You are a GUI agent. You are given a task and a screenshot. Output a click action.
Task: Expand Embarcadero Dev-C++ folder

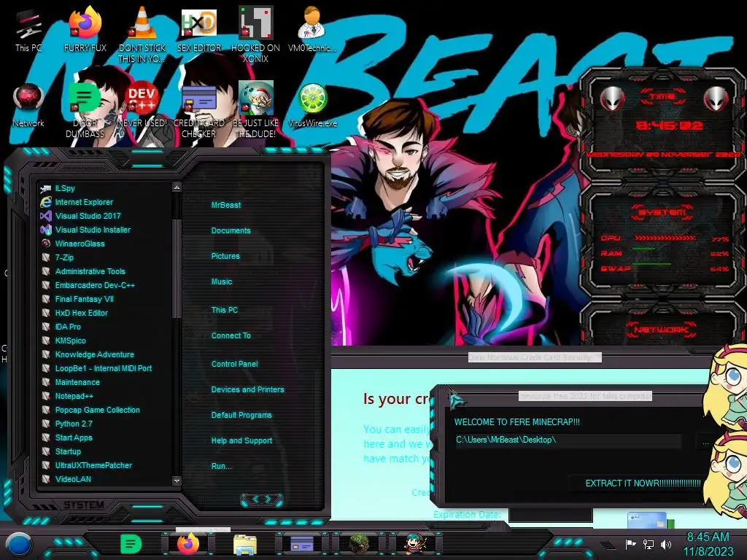[95, 285]
